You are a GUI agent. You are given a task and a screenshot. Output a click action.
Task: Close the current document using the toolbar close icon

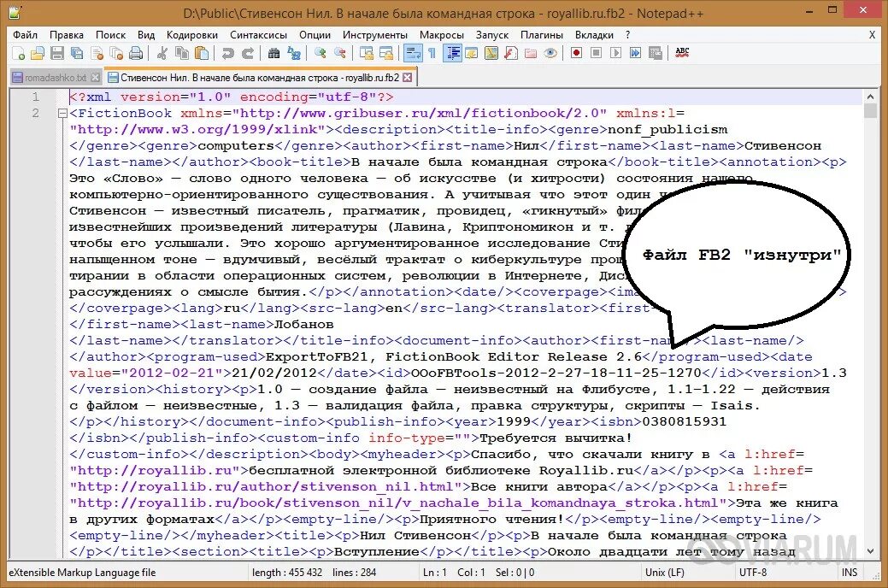[97, 53]
